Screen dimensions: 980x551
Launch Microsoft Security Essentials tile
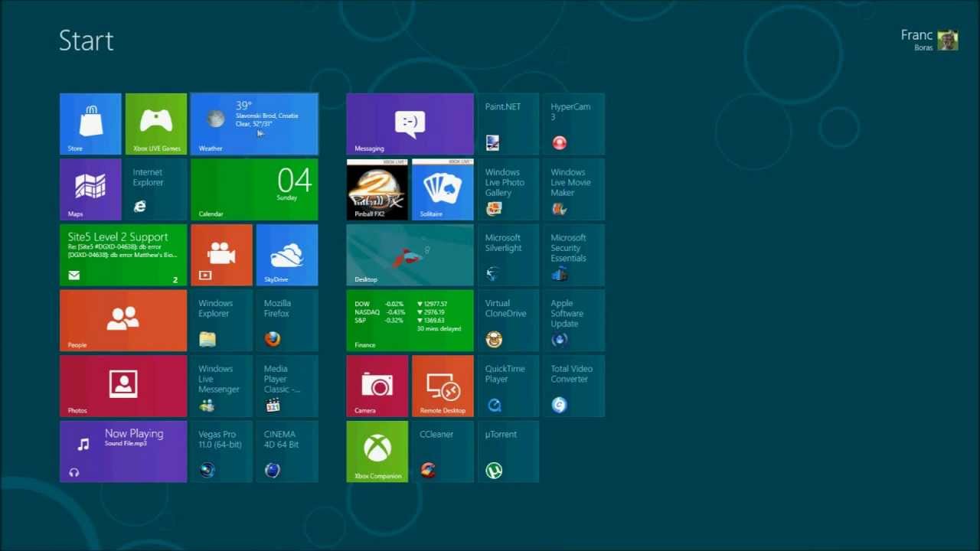click(x=573, y=255)
